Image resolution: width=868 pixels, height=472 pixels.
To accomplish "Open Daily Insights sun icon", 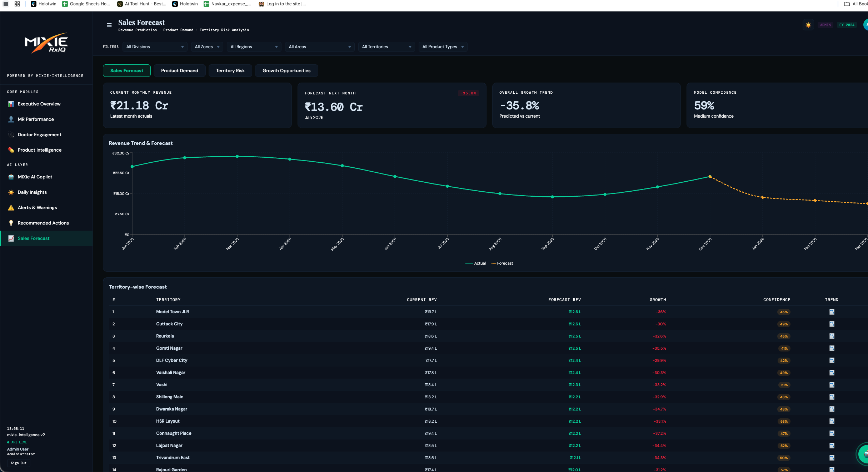I will pyautogui.click(x=11, y=192).
